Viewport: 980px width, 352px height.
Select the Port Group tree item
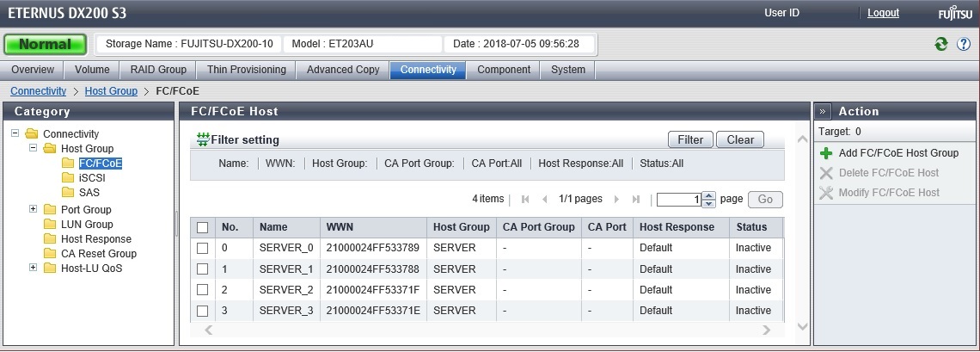(86, 209)
